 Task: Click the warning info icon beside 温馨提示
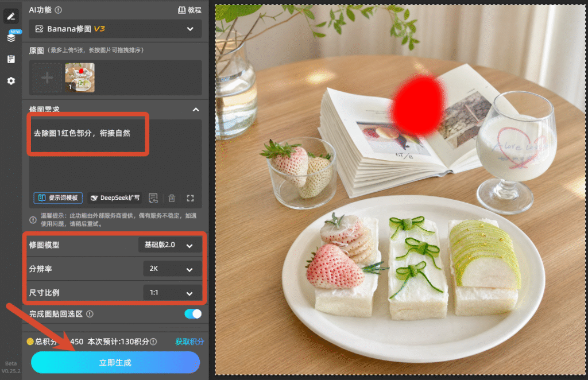(33, 220)
